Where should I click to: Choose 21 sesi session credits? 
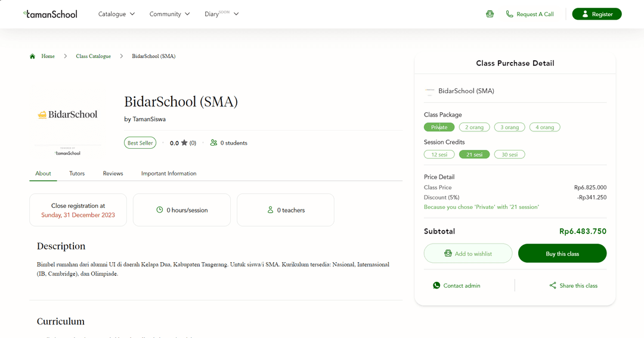pos(475,155)
